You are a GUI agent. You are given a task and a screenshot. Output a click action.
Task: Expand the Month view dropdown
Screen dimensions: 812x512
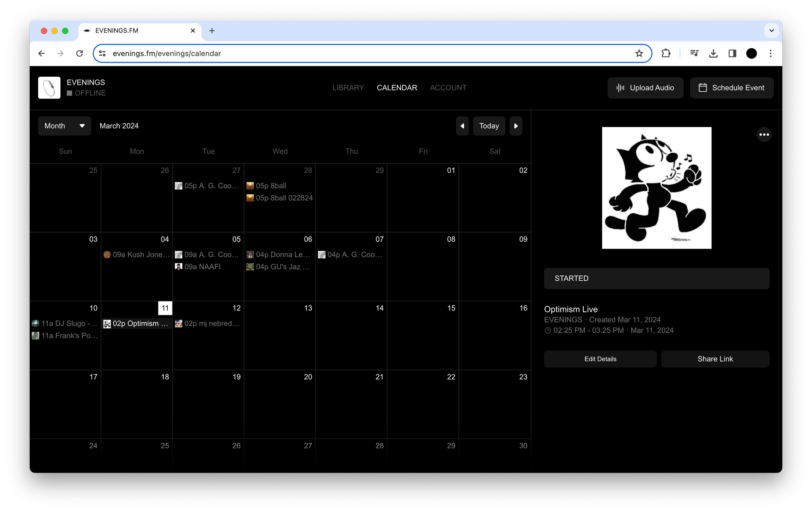65,126
